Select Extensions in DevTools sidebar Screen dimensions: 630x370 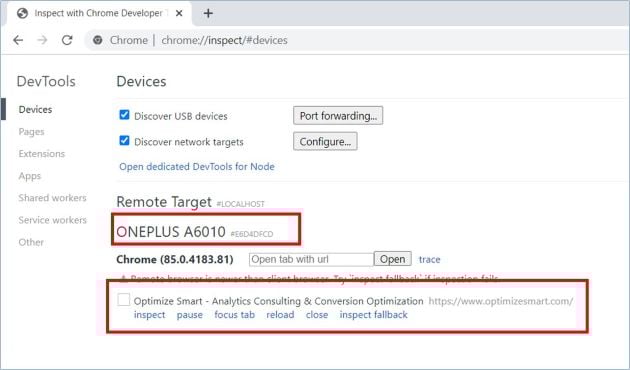(x=41, y=154)
